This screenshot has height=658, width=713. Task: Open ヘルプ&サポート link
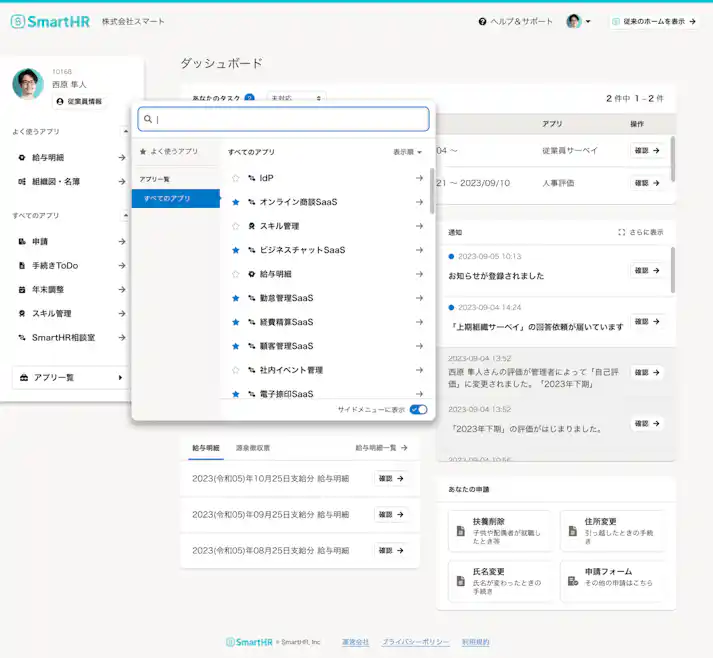coord(516,21)
